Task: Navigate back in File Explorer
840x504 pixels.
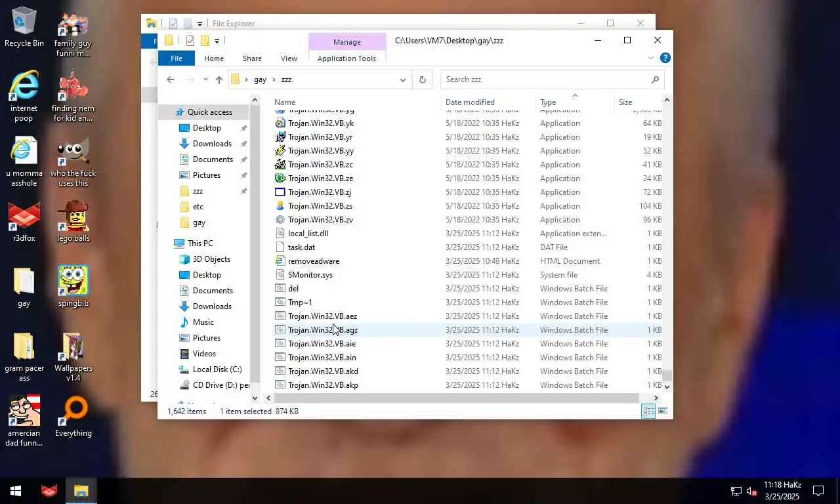Action: 171,79
